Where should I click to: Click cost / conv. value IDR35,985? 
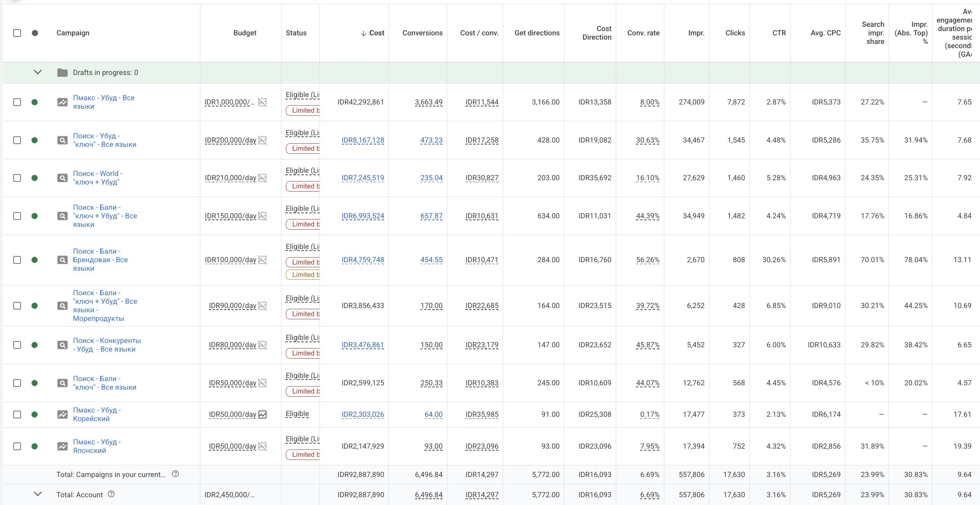pyautogui.click(x=482, y=414)
